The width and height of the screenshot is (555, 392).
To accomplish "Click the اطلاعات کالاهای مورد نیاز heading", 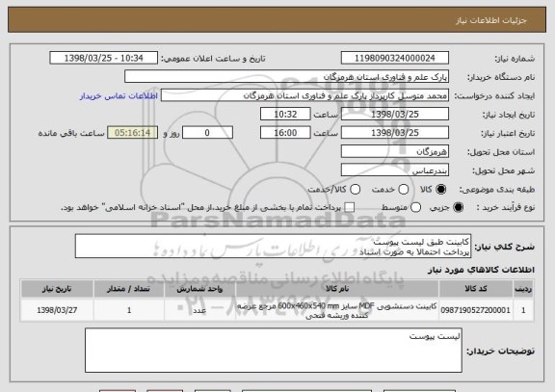I will [481, 270].
